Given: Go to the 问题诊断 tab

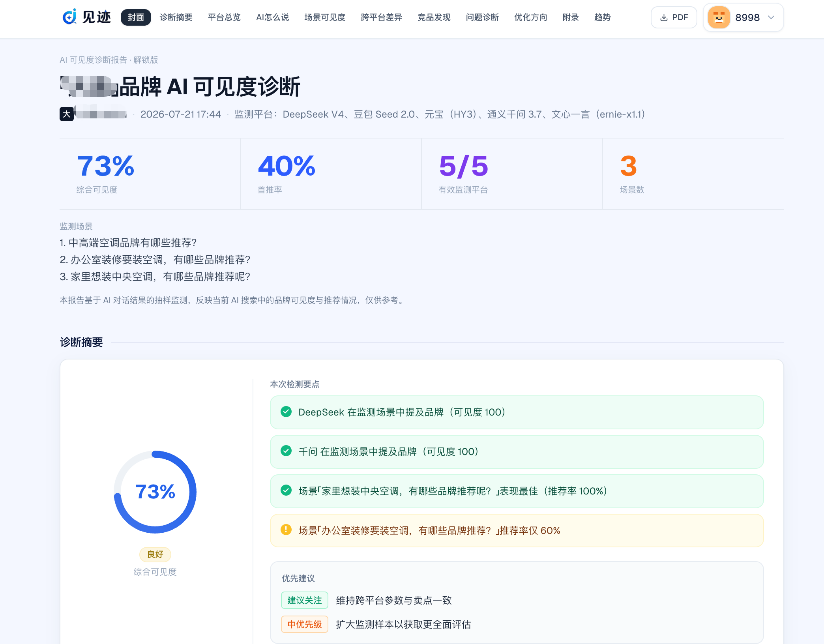Looking at the screenshot, I should pos(482,17).
